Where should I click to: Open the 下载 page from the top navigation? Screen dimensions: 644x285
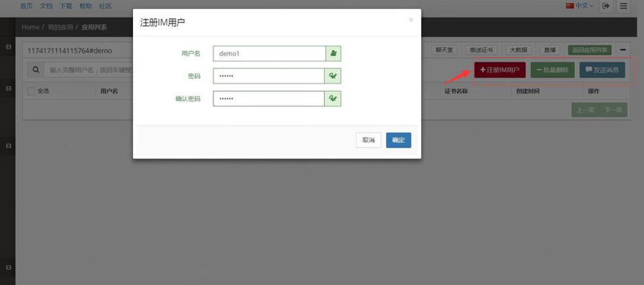tap(66, 6)
